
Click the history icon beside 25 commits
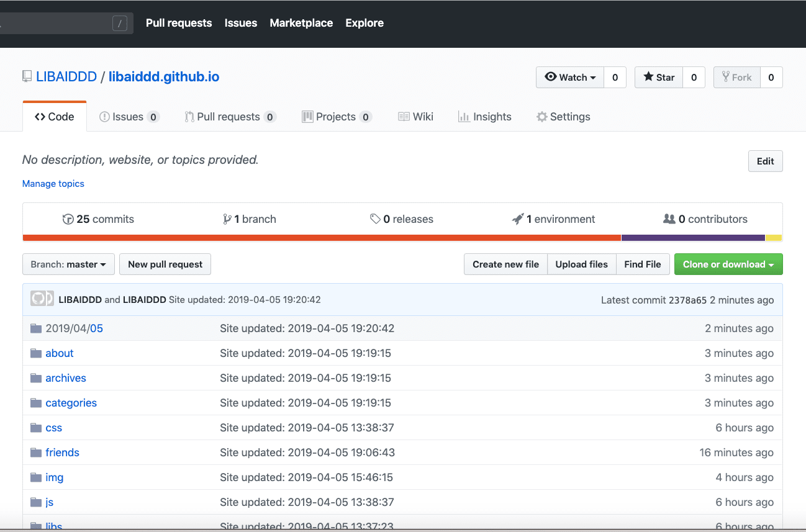[x=68, y=219]
